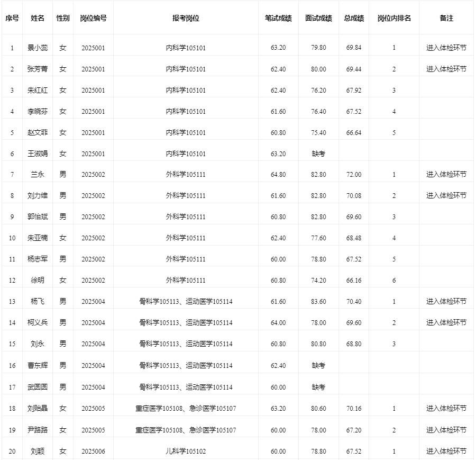Viewport: 476px width, 460px height.
Task: Click the 面试成绩 column header
Action: (318, 18)
